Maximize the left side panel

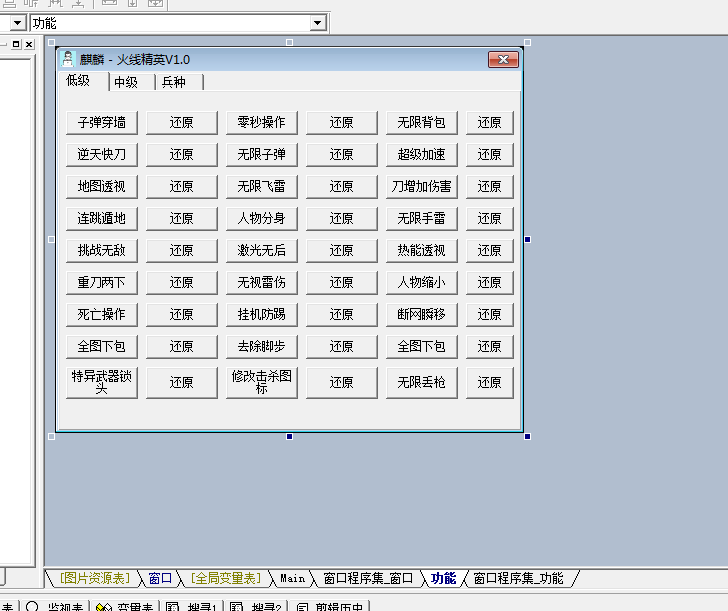coord(16,45)
